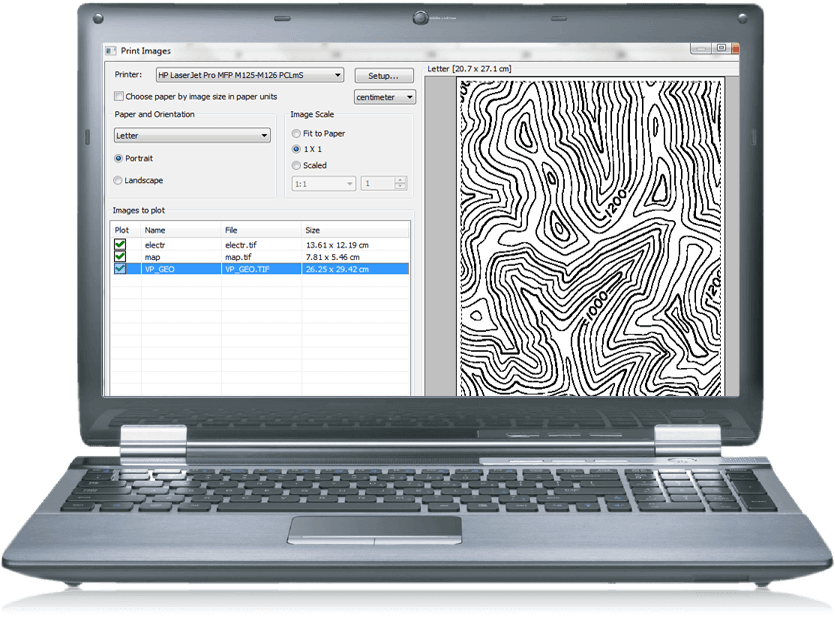
Task: Uncheck the plot checkbox for map
Action: 120,256
